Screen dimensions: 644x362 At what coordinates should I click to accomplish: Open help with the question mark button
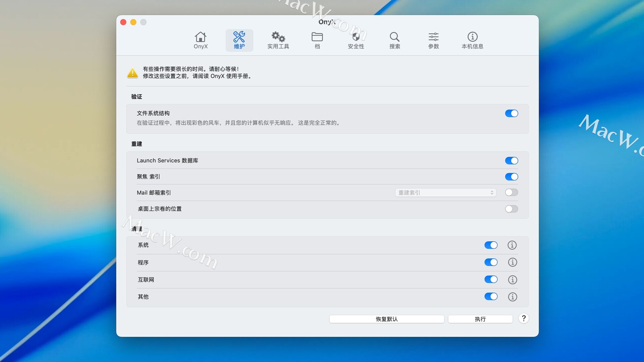tap(524, 318)
